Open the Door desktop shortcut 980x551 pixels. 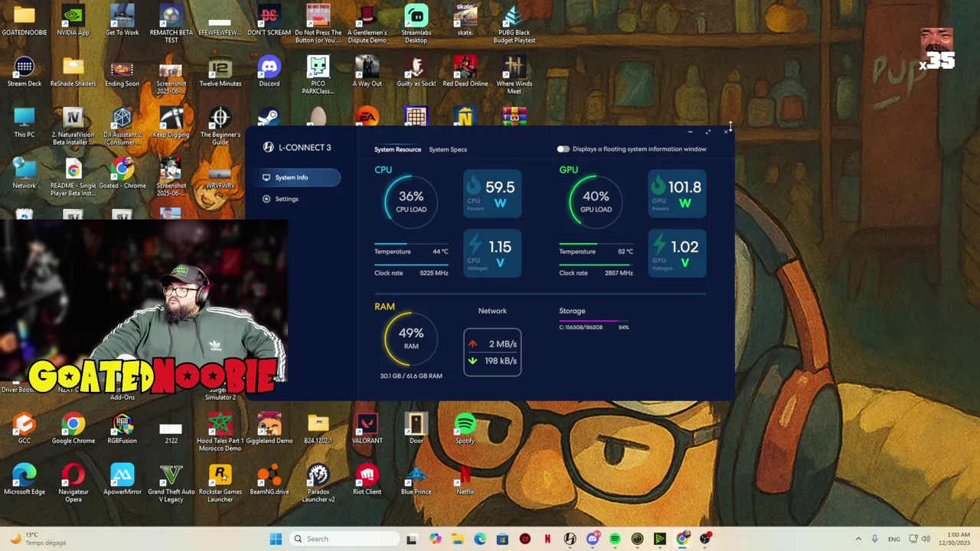[416, 429]
